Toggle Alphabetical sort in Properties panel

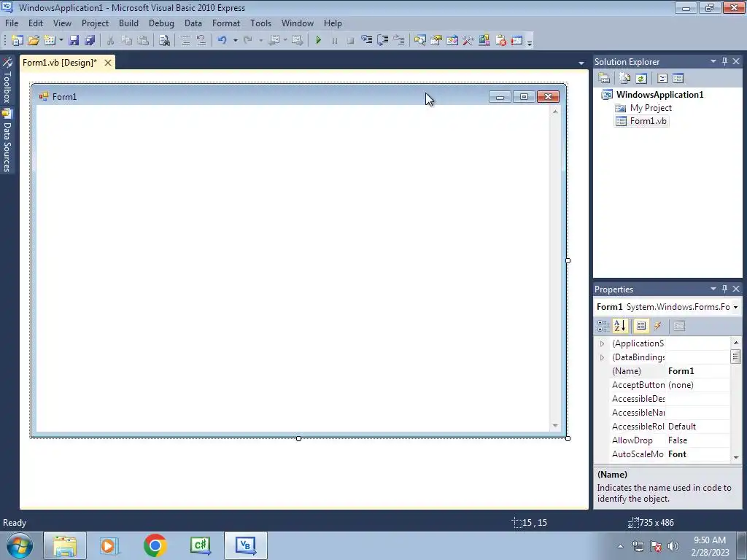point(620,326)
